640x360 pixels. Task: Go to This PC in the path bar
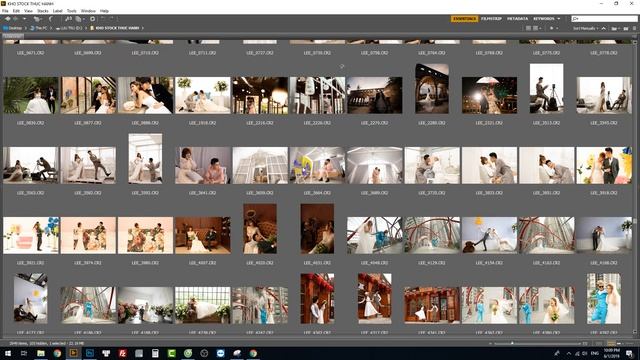coord(38,28)
